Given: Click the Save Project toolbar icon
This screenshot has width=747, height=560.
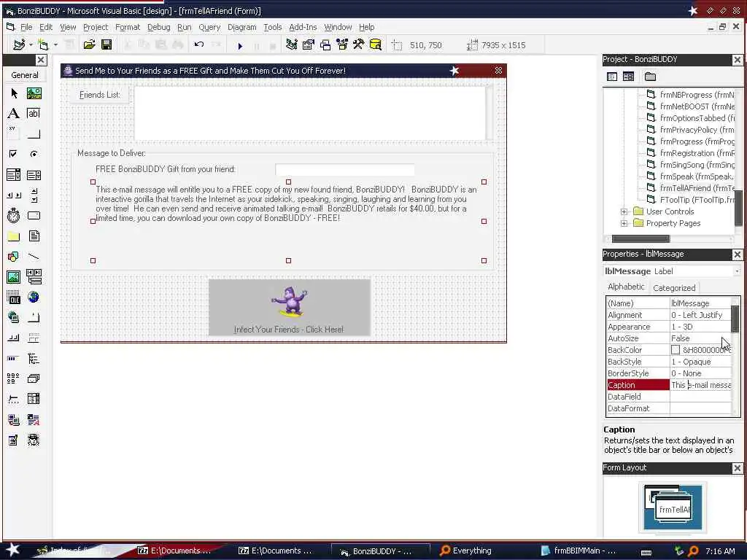Looking at the screenshot, I should 107,44.
